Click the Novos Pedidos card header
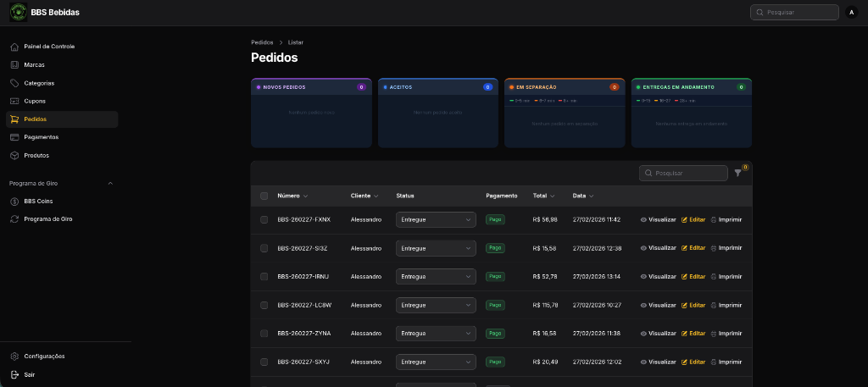Screen dimensions: 868x387 tap(311, 86)
